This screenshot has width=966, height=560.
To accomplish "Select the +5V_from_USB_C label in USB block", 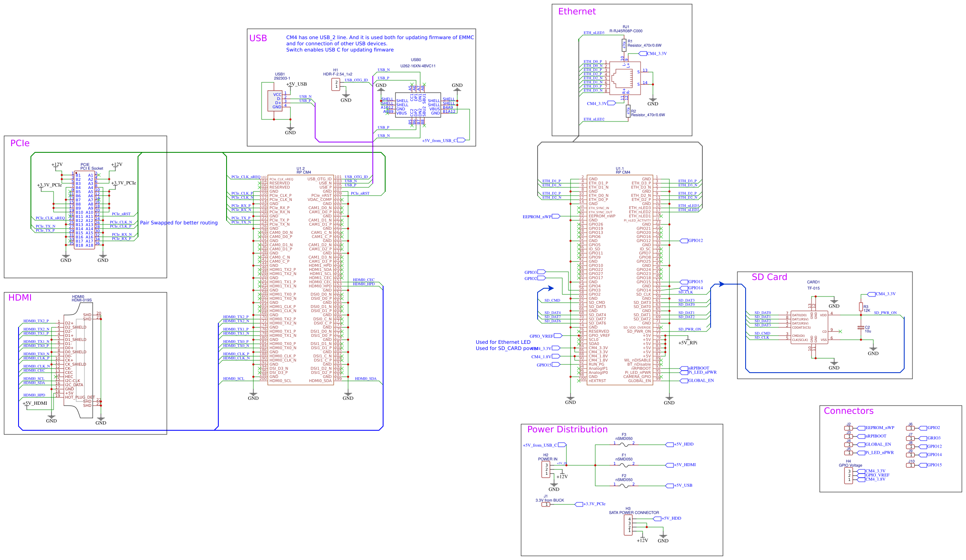I will (439, 141).
